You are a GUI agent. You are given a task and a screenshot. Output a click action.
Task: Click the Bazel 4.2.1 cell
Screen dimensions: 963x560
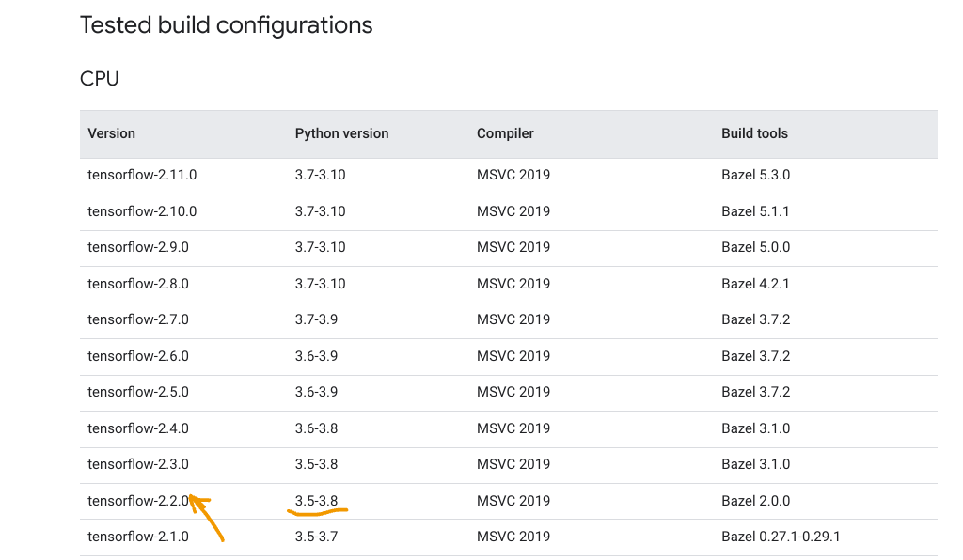click(x=755, y=284)
